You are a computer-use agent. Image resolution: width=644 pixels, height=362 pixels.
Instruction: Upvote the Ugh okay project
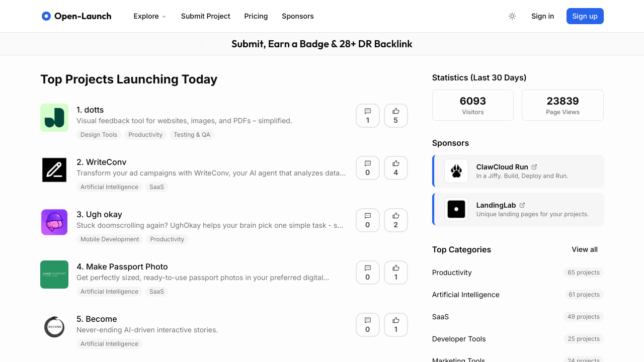(396, 220)
